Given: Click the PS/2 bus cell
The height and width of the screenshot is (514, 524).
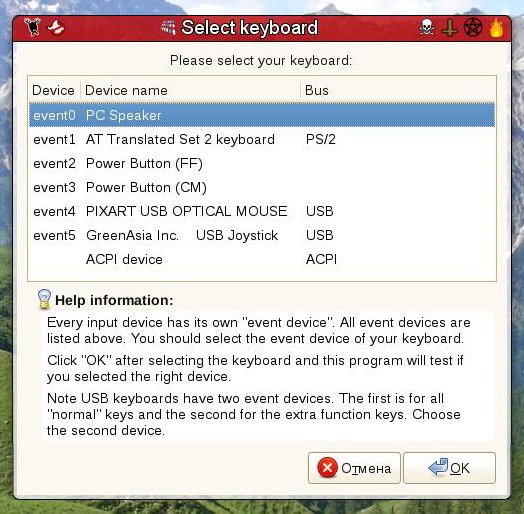Looking at the screenshot, I should pyautogui.click(x=320, y=139).
